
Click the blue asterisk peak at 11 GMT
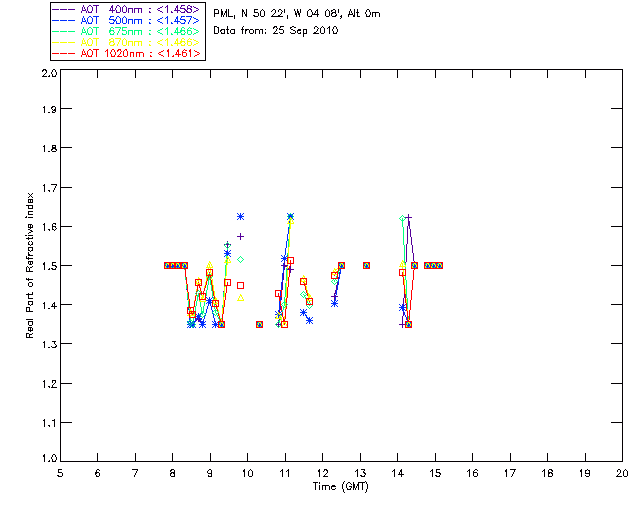tap(290, 216)
